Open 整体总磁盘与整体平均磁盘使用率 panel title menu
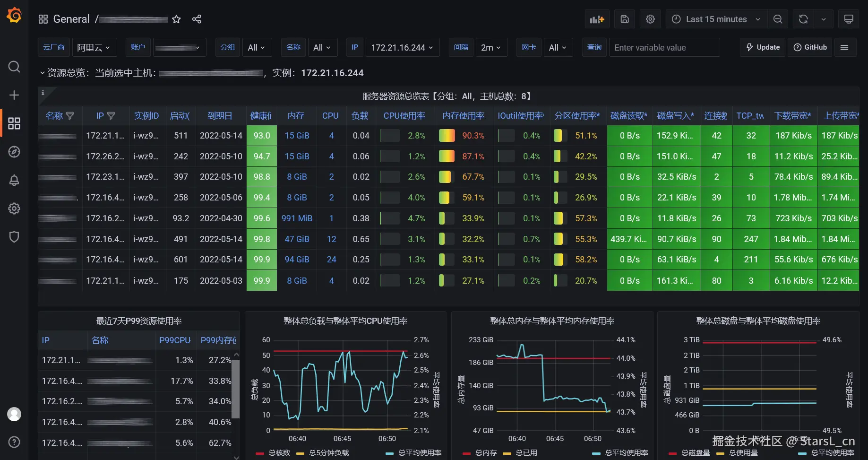This screenshot has height=460, width=868. 758,321
